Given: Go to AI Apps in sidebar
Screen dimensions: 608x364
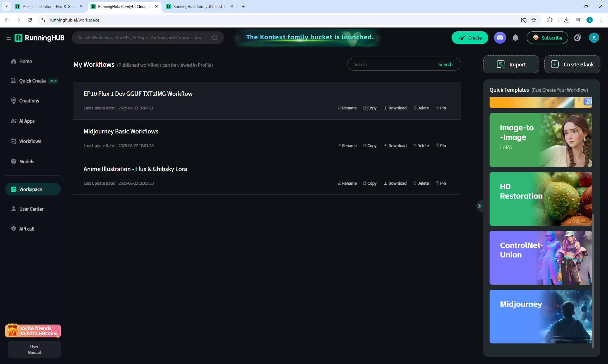Looking at the screenshot, I should (x=27, y=121).
